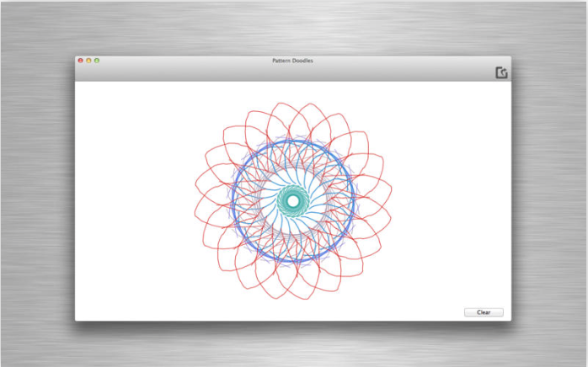Close the Pattern Doodles window
Image resolution: width=588 pixels, height=367 pixels.
point(80,61)
